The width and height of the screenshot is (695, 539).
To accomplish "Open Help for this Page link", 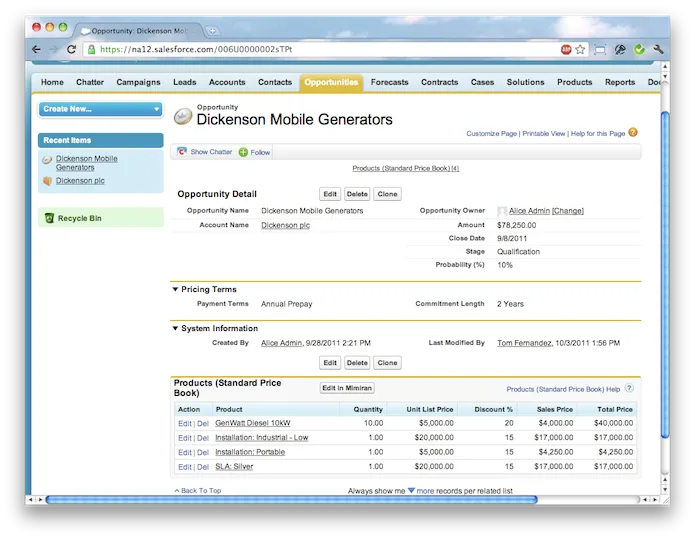I will point(597,133).
